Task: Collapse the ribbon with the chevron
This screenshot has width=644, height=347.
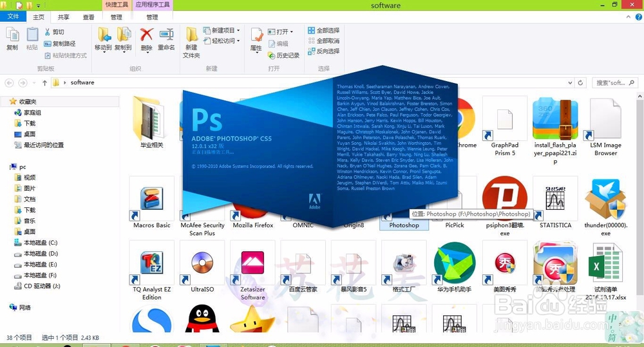Action: click(629, 17)
